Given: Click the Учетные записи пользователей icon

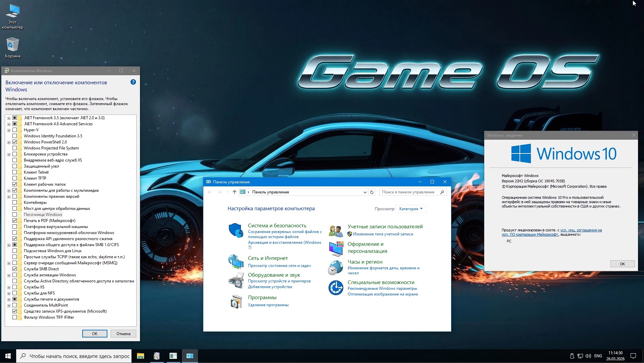Looking at the screenshot, I should 336,231.
